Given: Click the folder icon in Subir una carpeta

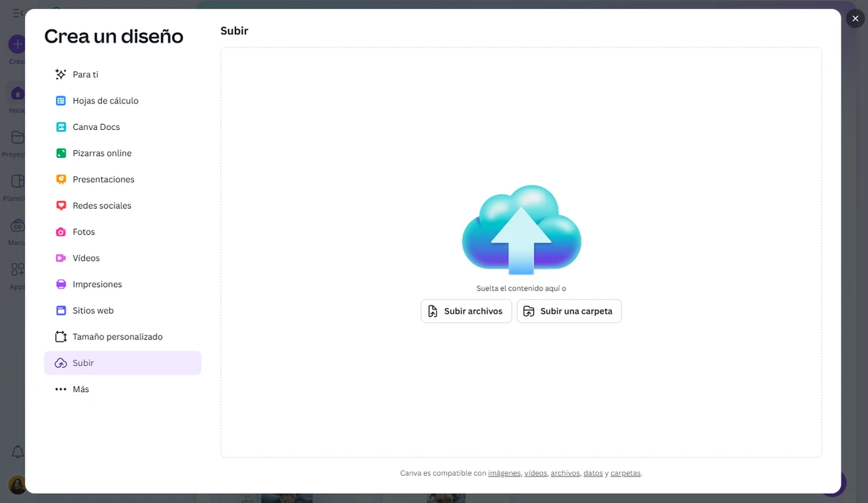Looking at the screenshot, I should (x=529, y=311).
